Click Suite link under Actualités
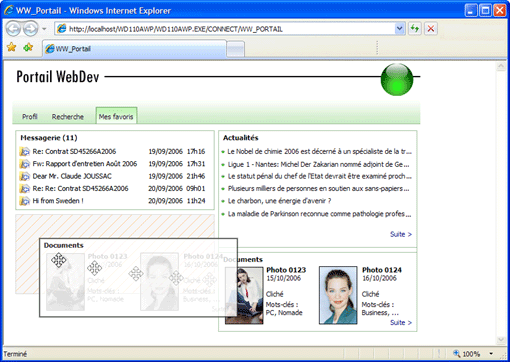The image size is (510, 362). coord(401,234)
